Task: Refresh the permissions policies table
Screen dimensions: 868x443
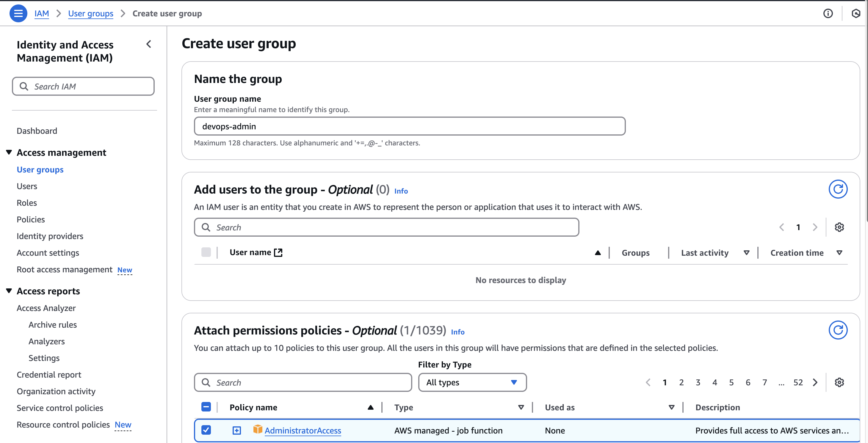Action: pos(839,330)
